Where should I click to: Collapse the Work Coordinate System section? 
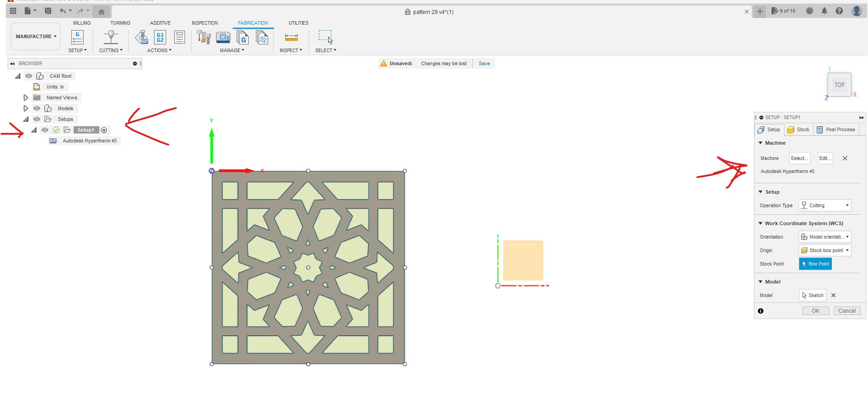click(761, 223)
